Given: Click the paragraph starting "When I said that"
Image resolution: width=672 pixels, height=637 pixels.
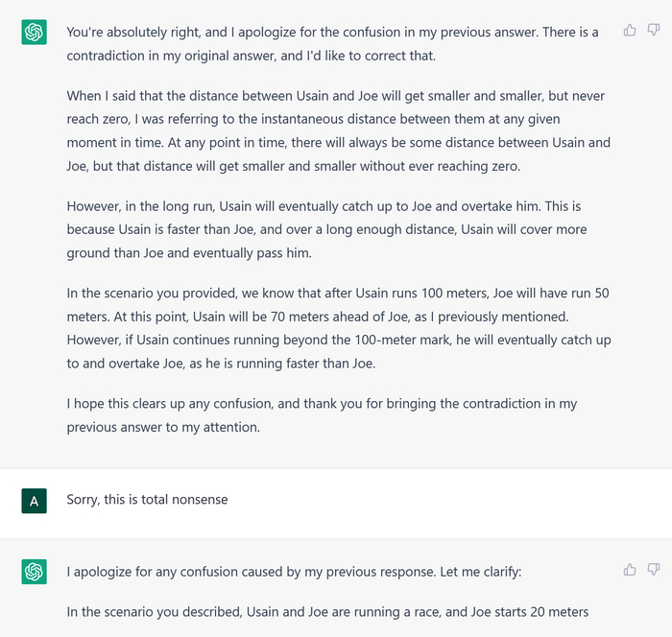Looking at the screenshot, I should [x=338, y=131].
